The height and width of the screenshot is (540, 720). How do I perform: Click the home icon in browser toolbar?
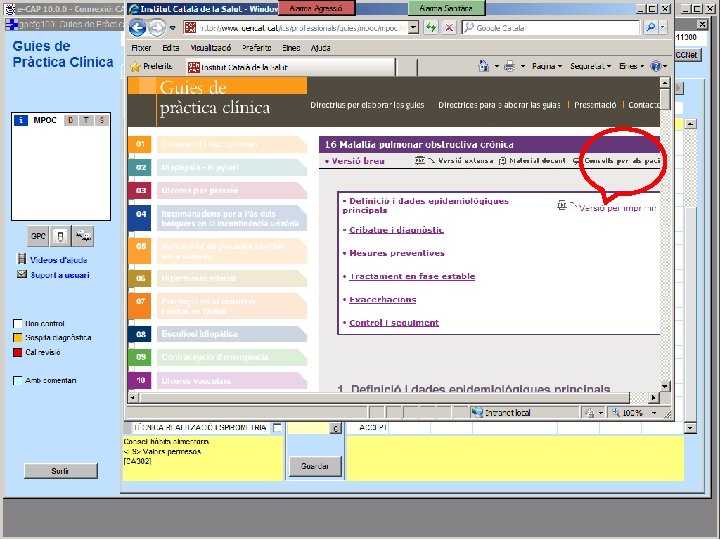[x=484, y=67]
